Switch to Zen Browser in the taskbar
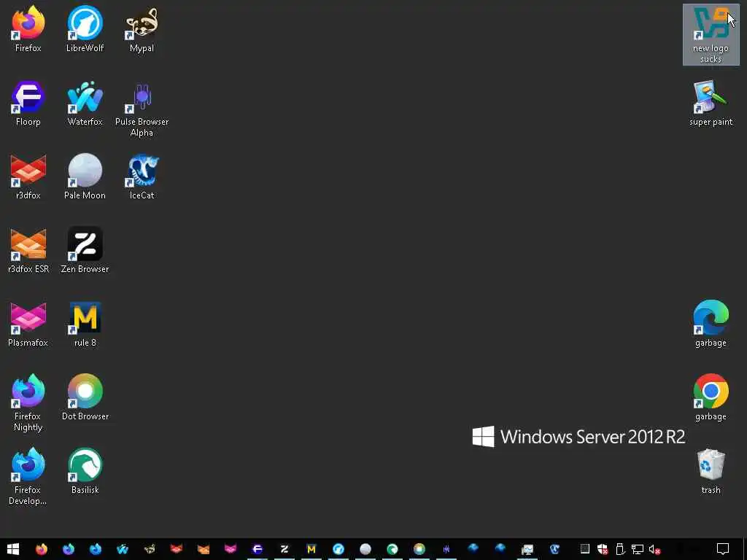Viewport: 747px width, 560px height. pos(285,549)
